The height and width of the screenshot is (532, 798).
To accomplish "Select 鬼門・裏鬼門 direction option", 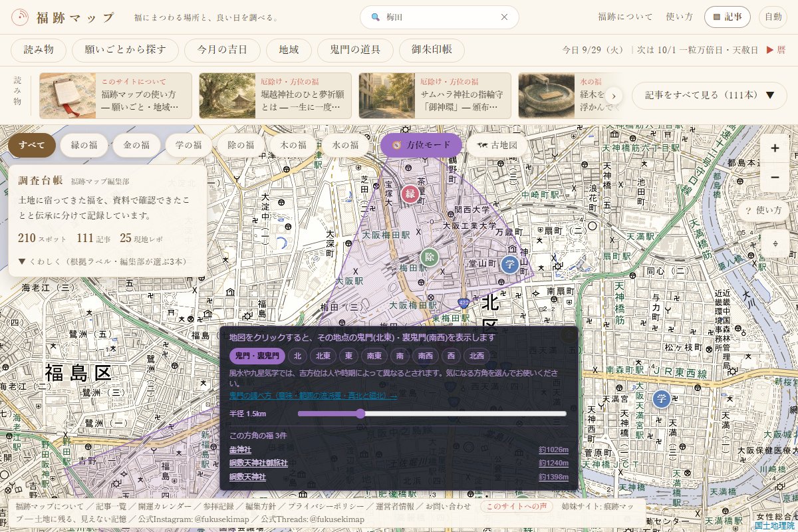I will tap(257, 356).
